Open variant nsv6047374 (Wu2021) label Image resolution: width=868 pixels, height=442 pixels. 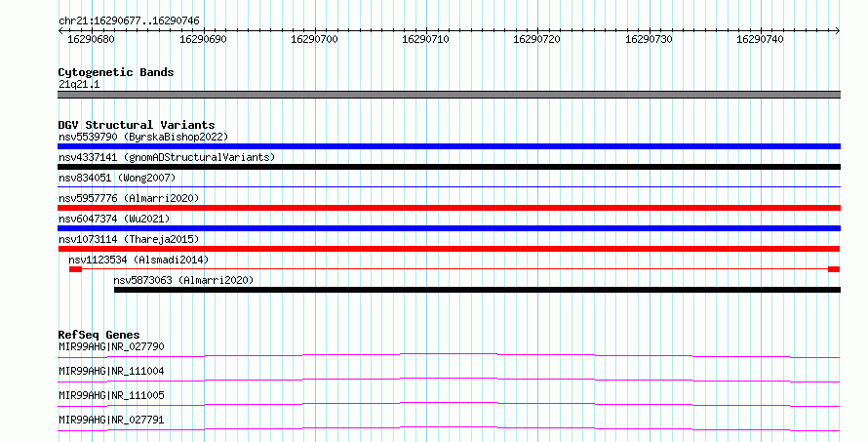[x=114, y=219]
